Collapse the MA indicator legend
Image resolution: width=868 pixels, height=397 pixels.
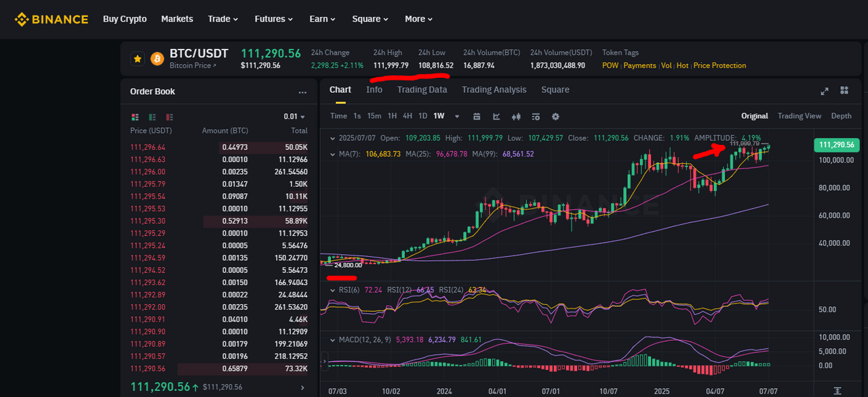[x=332, y=154]
